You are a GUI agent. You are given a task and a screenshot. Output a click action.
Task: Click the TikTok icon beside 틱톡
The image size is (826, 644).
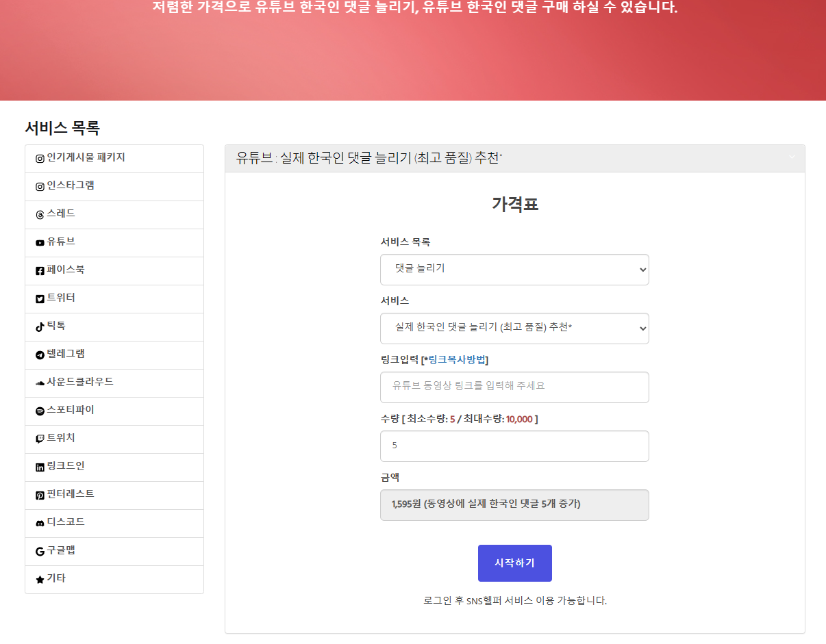point(40,326)
